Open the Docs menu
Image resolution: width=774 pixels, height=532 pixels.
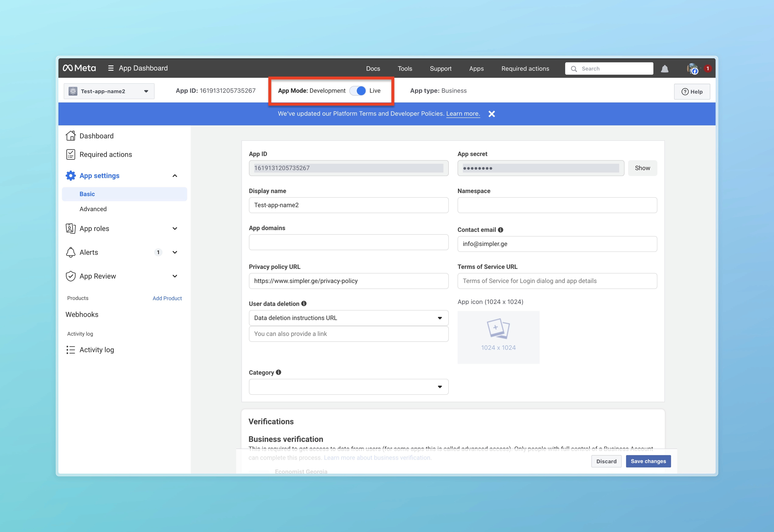373,69
